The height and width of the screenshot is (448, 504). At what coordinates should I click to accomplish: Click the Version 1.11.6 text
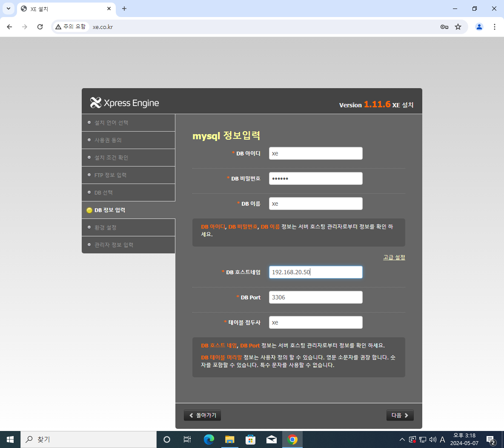pyautogui.click(x=364, y=104)
